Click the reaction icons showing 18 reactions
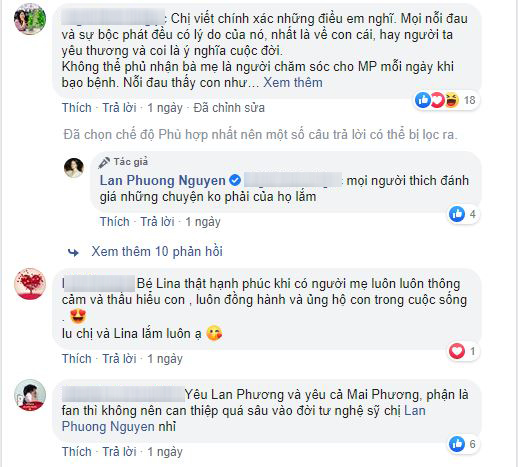The height and width of the screenshot is (467, 518). [437, 100]
